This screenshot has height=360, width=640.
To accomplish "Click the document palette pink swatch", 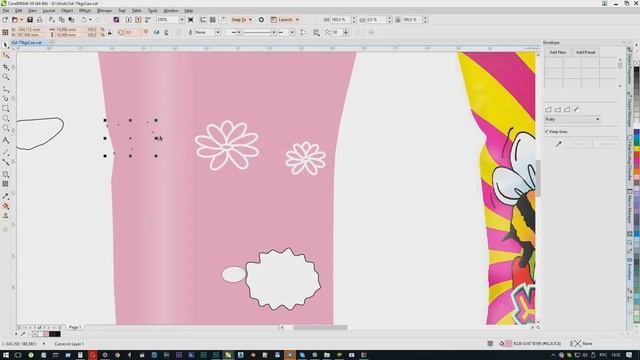I will pyautogui.click(x=46, y=334).
